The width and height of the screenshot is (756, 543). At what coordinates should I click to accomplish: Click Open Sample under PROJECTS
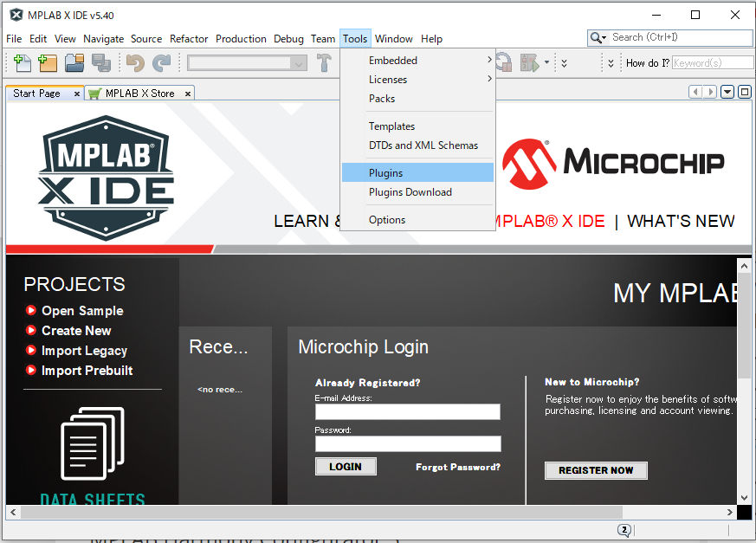click(x=81, y=310)
